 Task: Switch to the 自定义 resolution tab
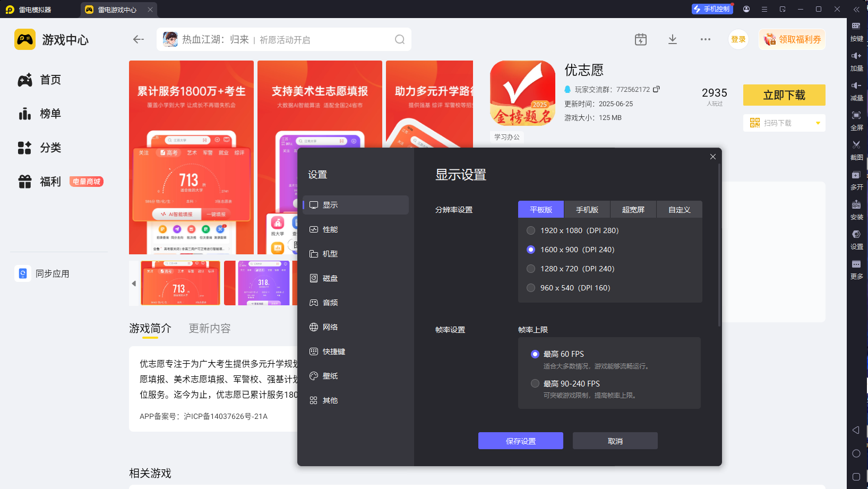coord(680,210)
